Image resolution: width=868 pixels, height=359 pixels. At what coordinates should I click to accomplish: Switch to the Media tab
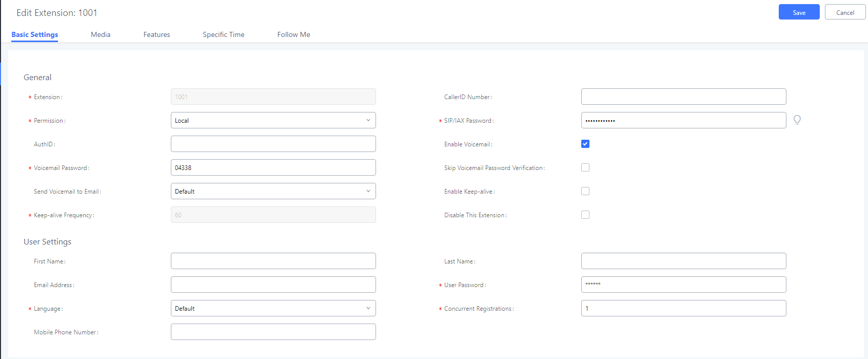click(x=101, y=34)
